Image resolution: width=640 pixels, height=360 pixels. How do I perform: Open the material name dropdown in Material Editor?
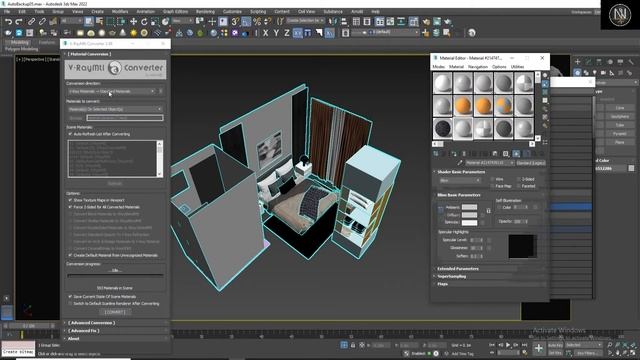(x=489, y=163)
